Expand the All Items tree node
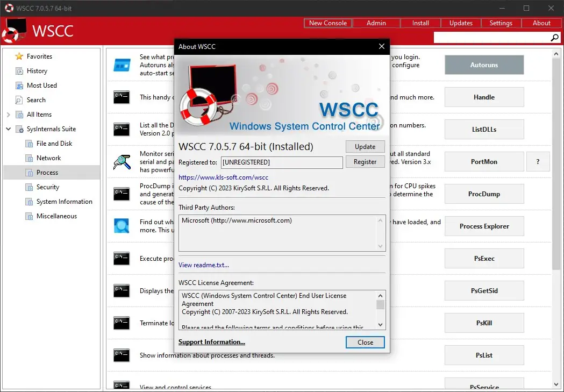This screenshot has width=564, height=392. tap(8, 114)
